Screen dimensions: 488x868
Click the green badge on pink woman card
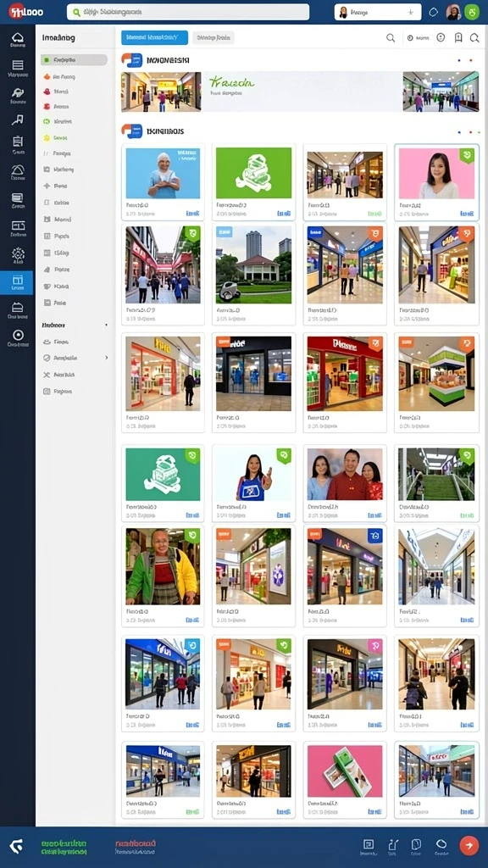(x=467, y=155)
